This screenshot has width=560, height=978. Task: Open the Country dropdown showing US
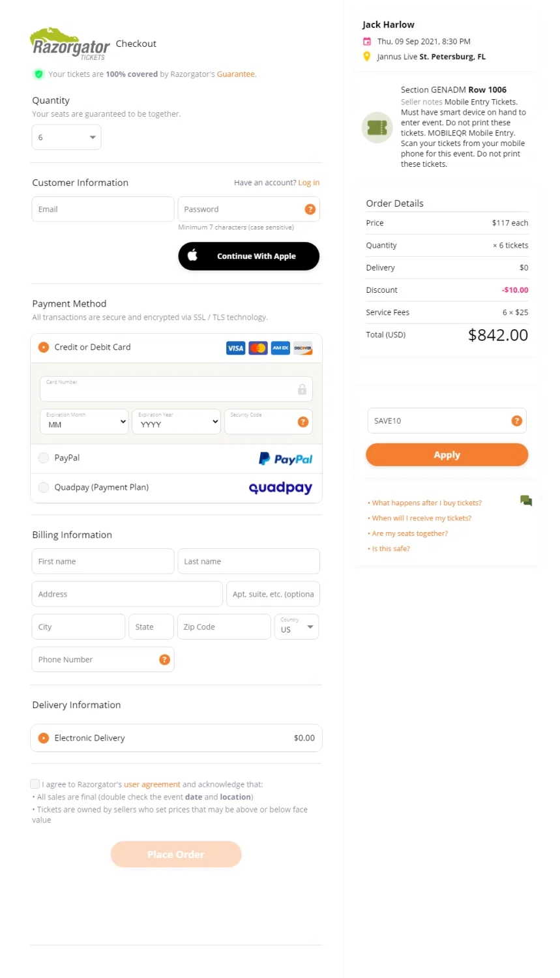click(297, 627)
